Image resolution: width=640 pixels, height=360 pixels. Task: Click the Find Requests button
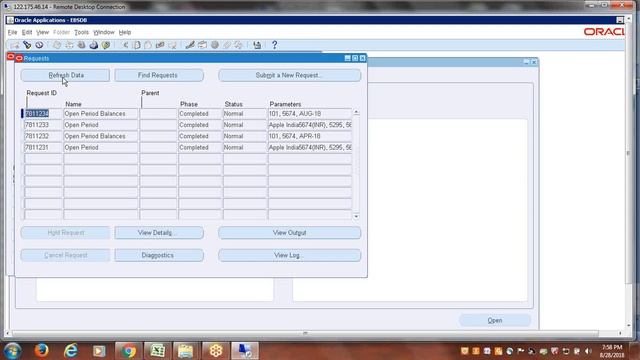[x=159, y=75]
